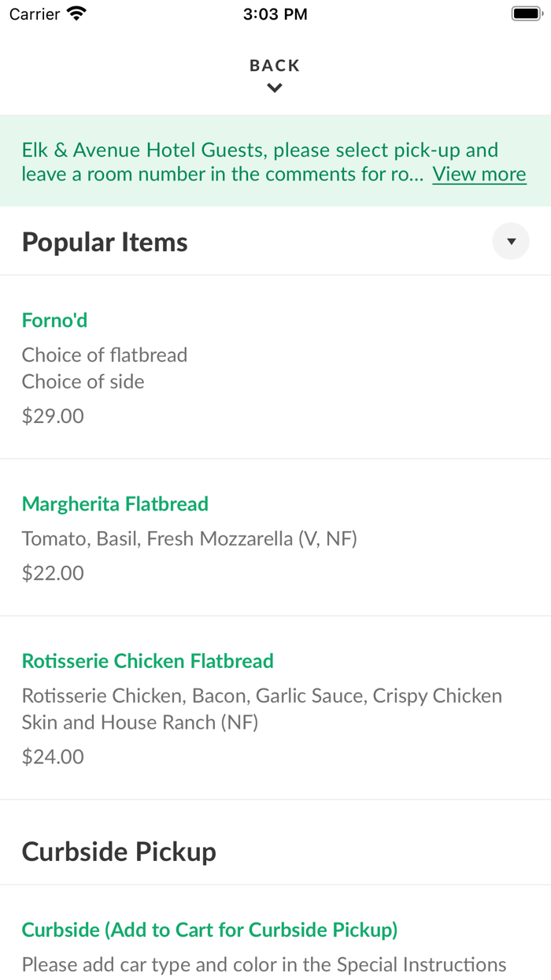Viewport: 551px width, 980px height.
Task: Open the View more link in banner
Action: (x=479, y=174)
